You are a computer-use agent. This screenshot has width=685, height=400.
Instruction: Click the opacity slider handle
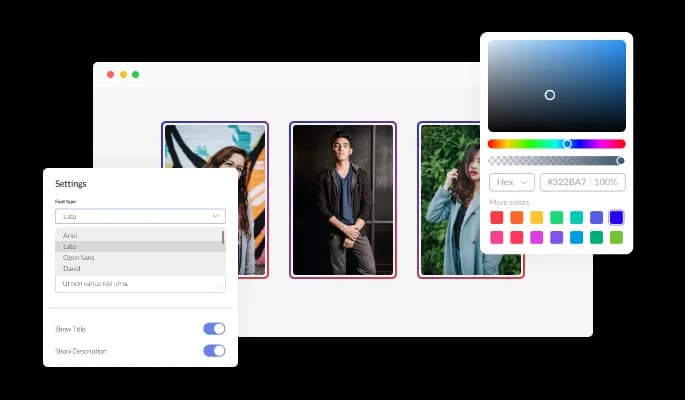point(620,160)
